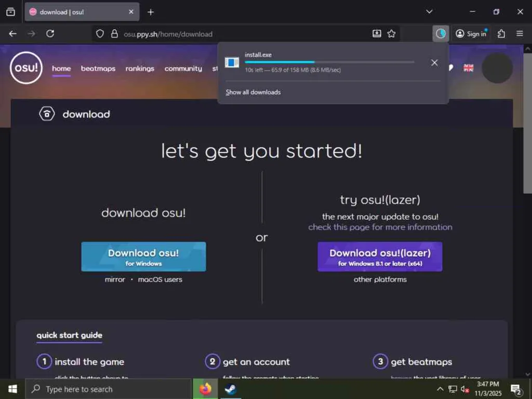Open Firefox View icon at top-left

click(10, 12)
